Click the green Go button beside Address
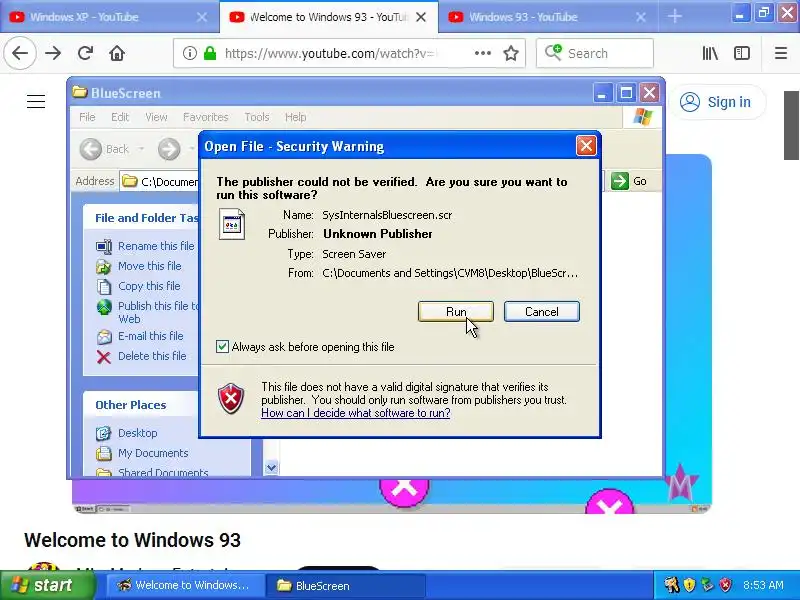Image resolution: width=800 pixels, height=600 pixels. 629,181
